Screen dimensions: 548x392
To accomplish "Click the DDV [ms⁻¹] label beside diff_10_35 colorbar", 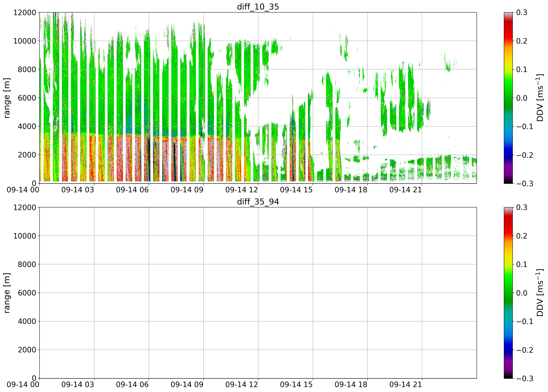I will click(x=540, y=98).
